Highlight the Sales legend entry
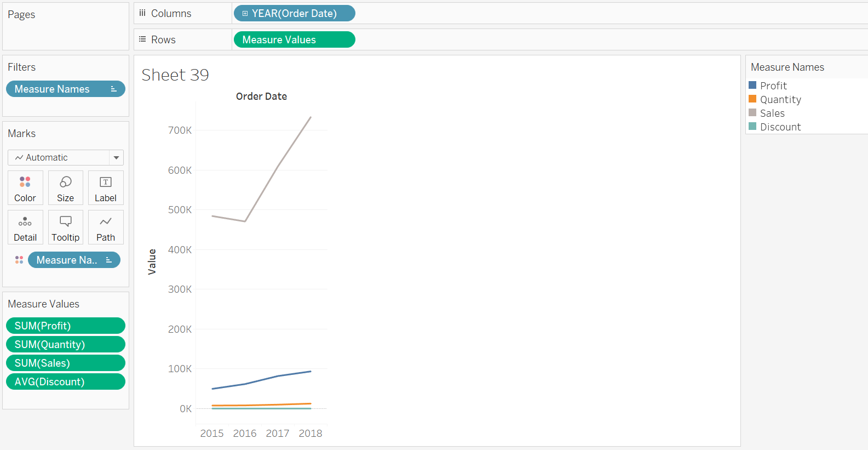 click(x=772, y=113)
